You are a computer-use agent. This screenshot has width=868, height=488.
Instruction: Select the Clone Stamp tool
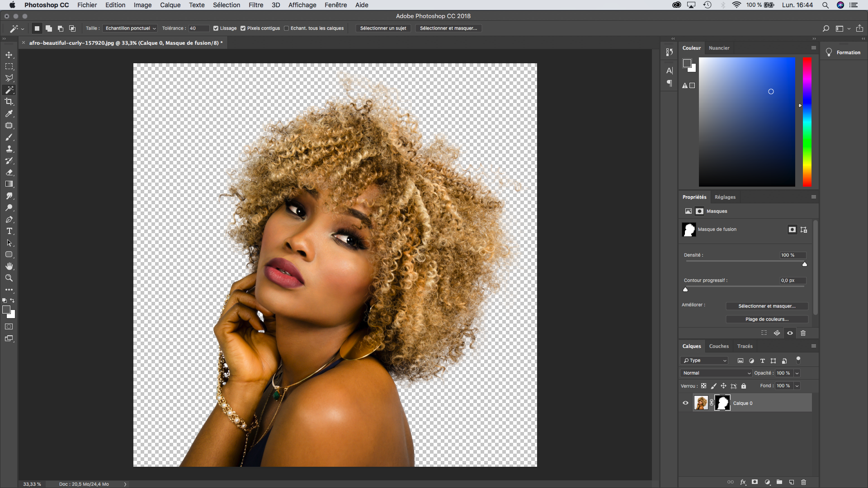9,149
